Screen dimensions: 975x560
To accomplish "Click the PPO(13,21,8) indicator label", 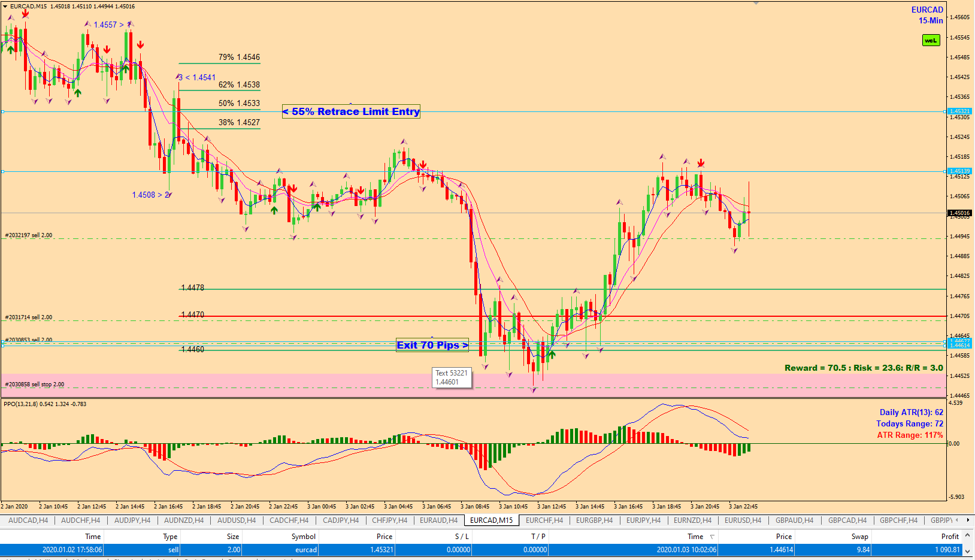I will tap(45, 404).
